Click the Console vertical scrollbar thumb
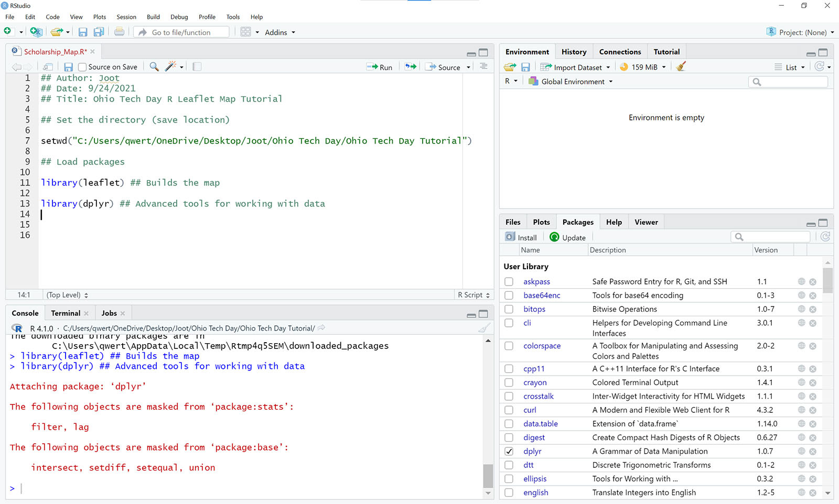 point(488,476)
